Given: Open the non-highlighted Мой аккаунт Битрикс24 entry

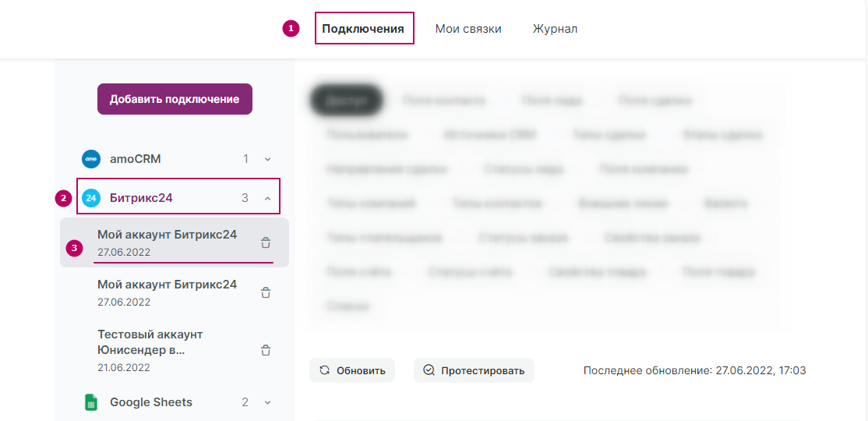Looking at the screenshot, I should coord(175,292).
